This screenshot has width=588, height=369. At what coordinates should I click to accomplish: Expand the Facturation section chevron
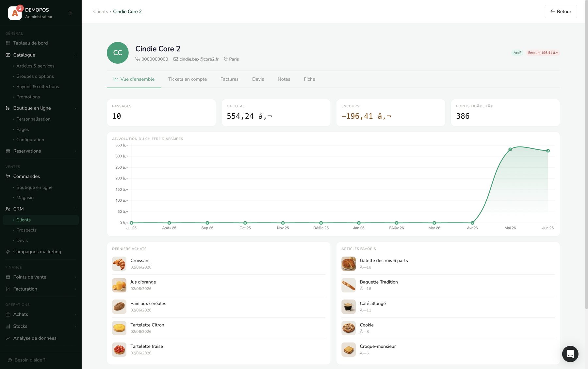[75, 289]
